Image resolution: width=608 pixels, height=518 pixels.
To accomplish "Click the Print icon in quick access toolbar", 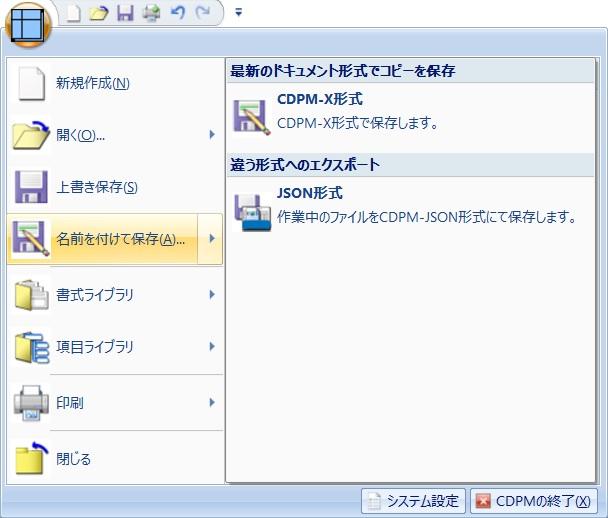I will (x=151, y=13).
